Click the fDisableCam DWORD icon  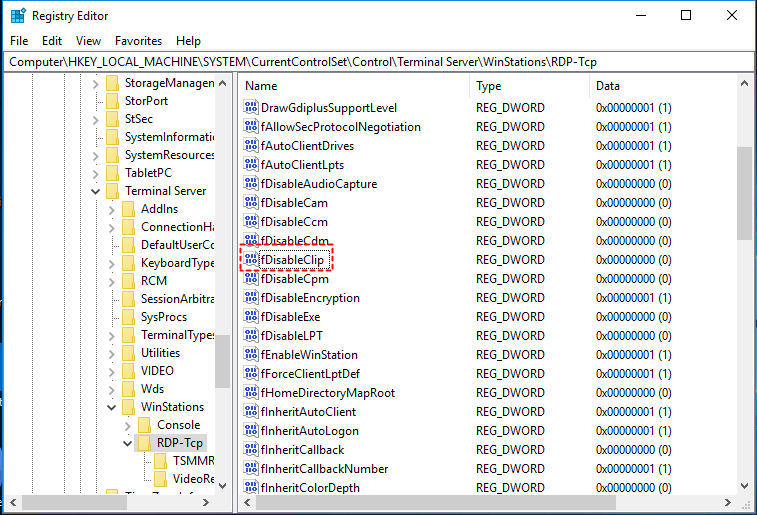[x=251, y=202]
